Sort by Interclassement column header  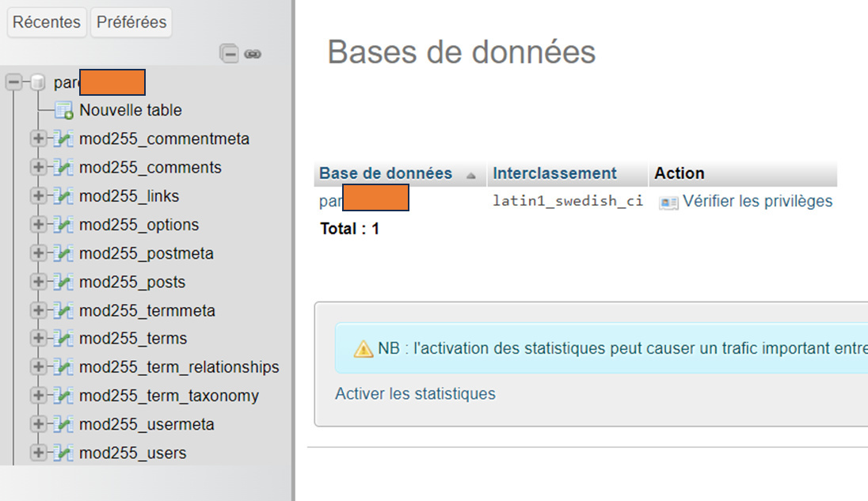tap(554, 173)
